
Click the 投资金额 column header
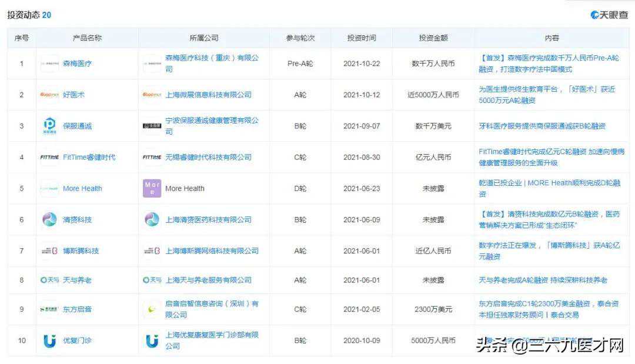pyautogui.click(x=433, y=38)
